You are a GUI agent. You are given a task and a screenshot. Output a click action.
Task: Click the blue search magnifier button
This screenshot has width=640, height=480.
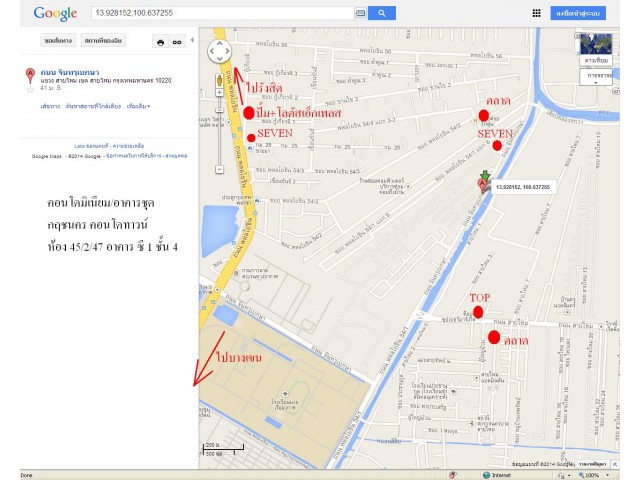click(x=381, y=13)
